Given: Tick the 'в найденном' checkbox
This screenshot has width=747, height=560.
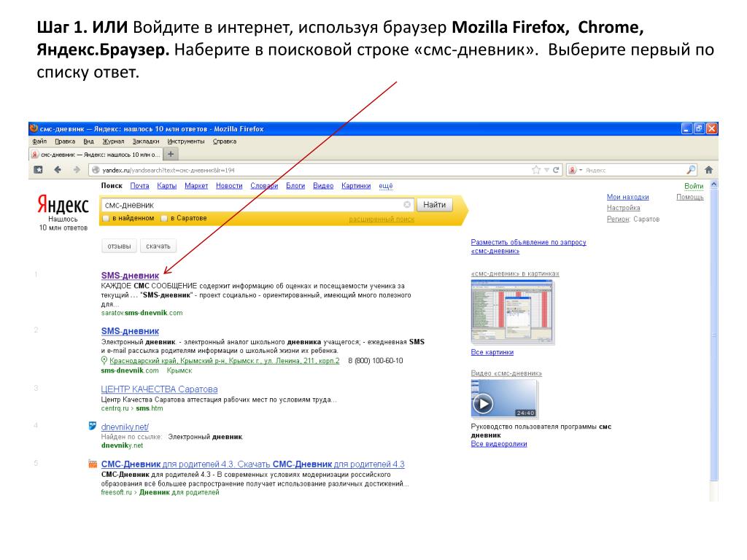Looking at the screenshot, I should pos(106,219).
